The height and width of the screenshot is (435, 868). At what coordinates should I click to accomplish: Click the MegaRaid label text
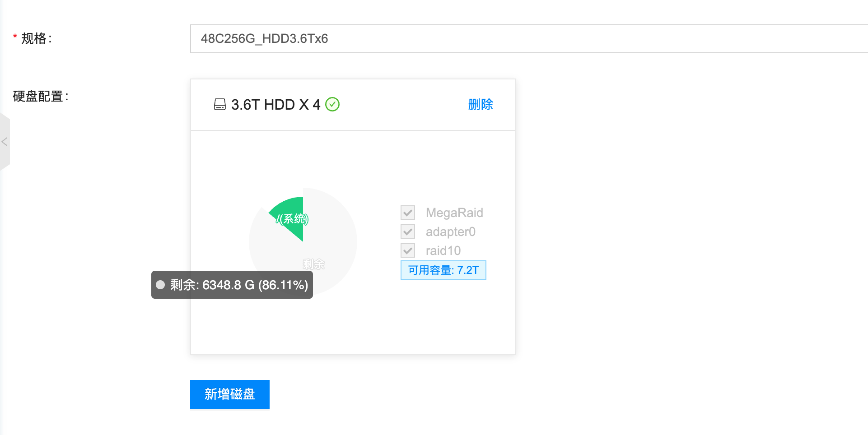point(454,213)
